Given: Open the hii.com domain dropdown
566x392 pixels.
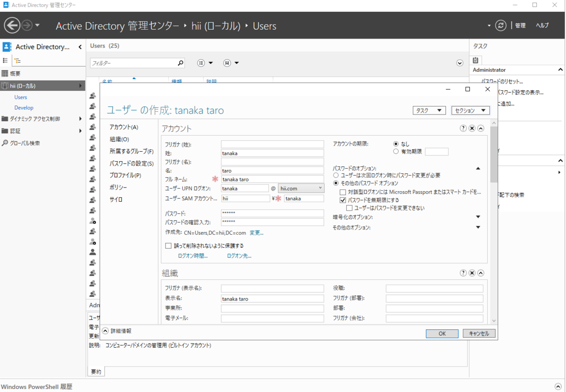Looking at the screenshot, I should tap(319, 188).
